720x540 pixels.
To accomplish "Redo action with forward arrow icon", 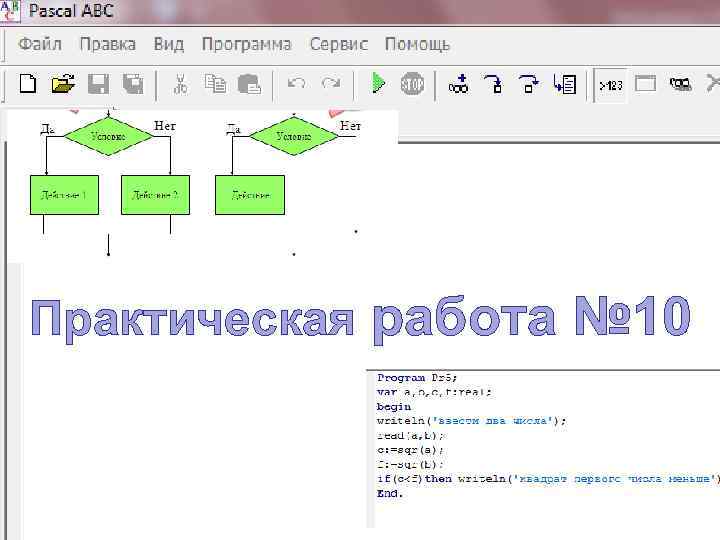I will coord(331,83).
